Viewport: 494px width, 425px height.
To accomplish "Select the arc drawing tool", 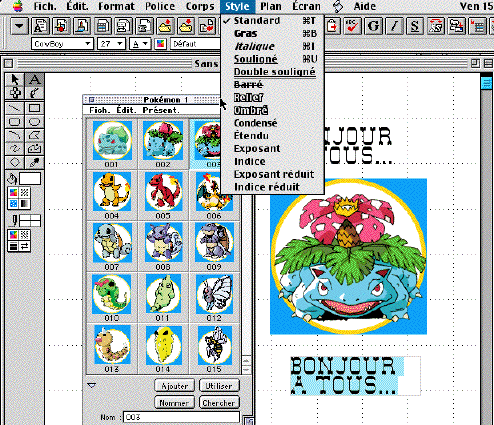I will (x=15, y=135).
